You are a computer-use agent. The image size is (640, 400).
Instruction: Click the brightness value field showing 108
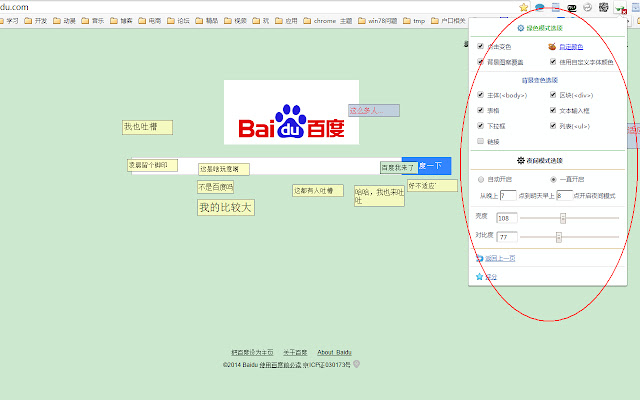507,218
